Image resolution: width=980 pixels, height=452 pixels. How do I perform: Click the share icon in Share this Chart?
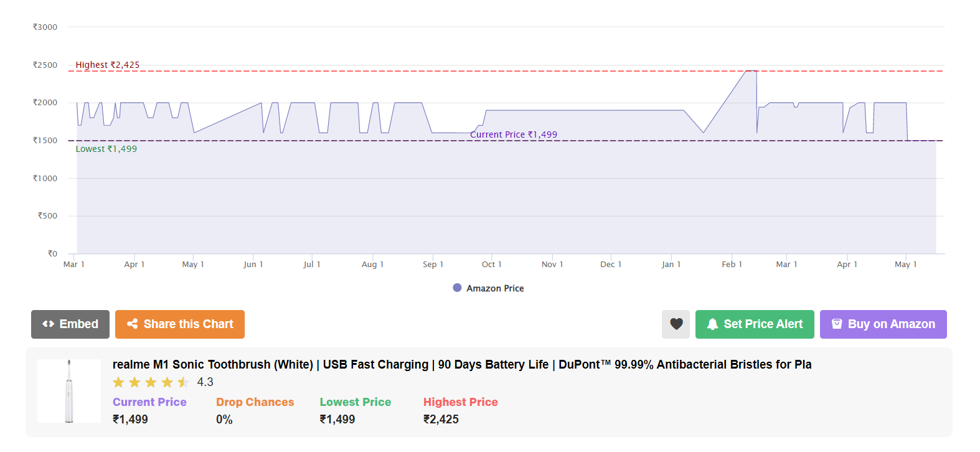click(x=132, y=324)
